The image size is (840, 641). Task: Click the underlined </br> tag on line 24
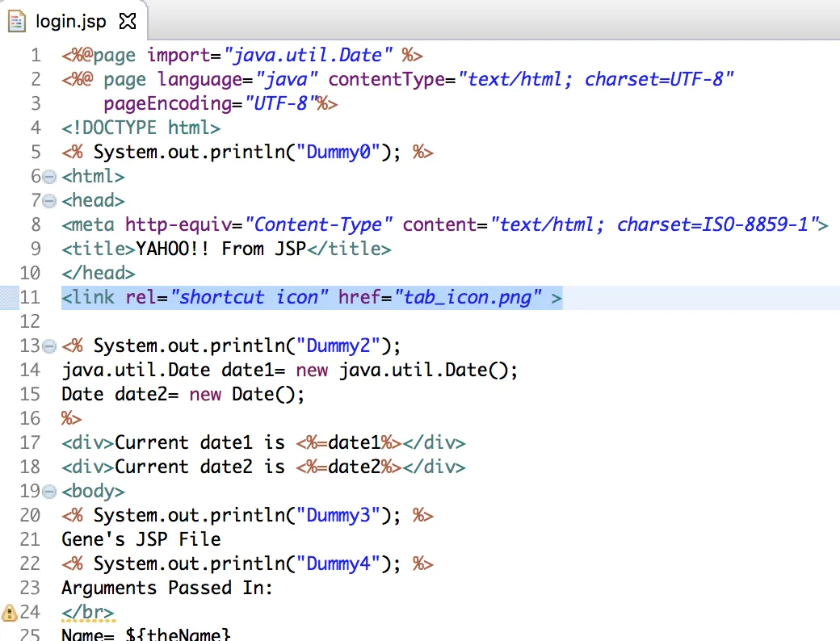[88, 612]
